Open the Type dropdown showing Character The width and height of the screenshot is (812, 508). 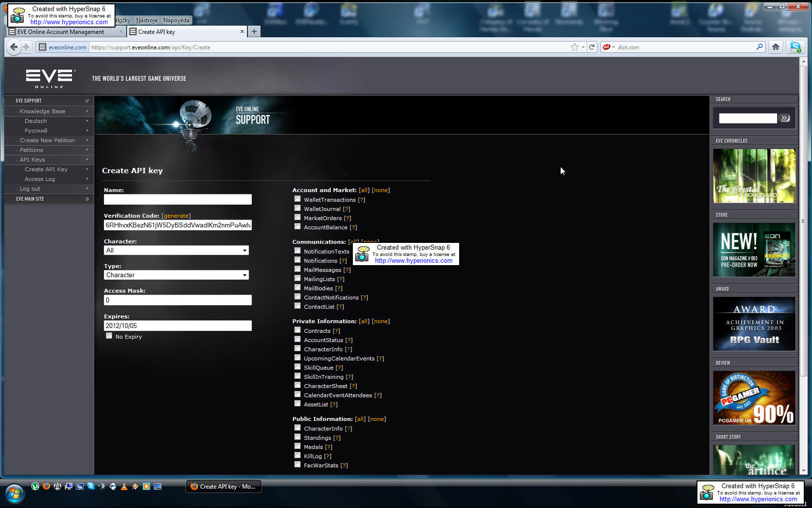(176, 275)
